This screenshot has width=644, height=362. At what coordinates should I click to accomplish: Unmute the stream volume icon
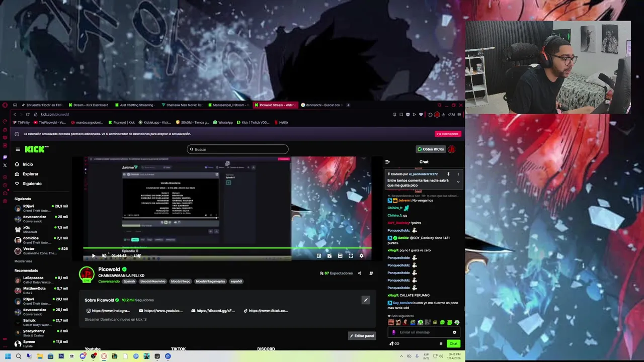[104, 256]
